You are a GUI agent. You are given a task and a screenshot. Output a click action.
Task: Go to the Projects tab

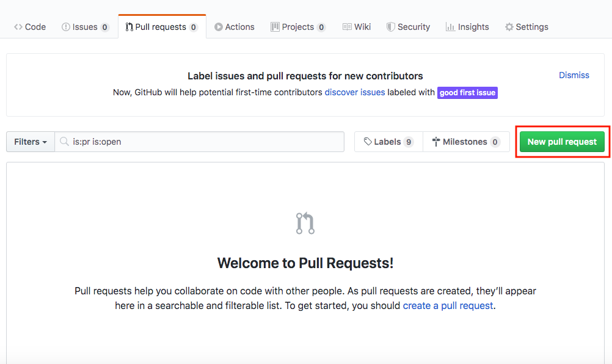coord(298,27)
